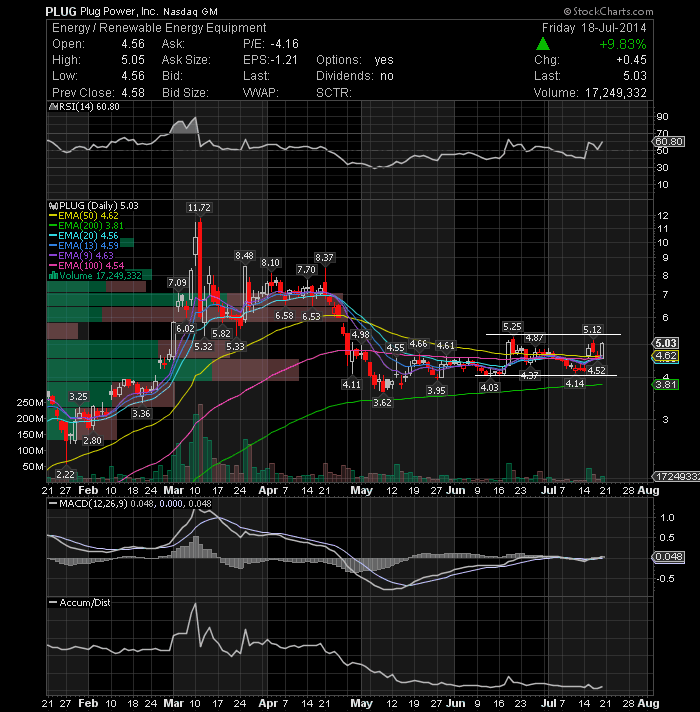Click the 4.03 June low label

(489, 387)
